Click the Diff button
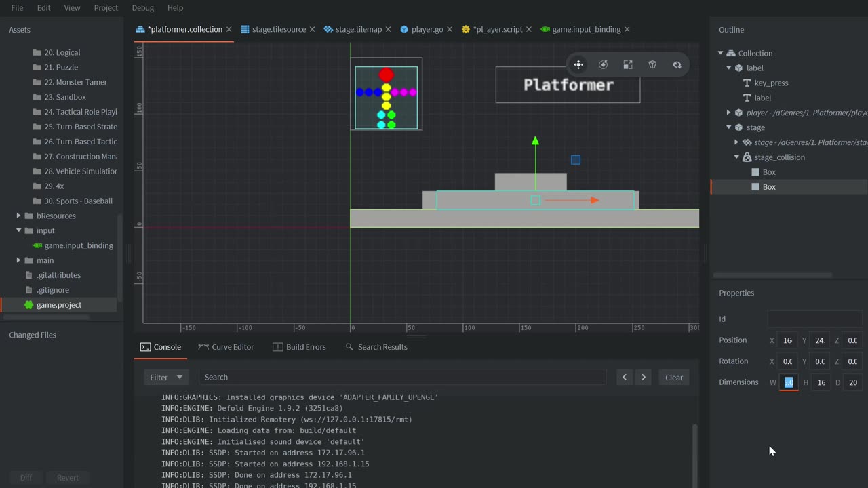 [26, 478]
